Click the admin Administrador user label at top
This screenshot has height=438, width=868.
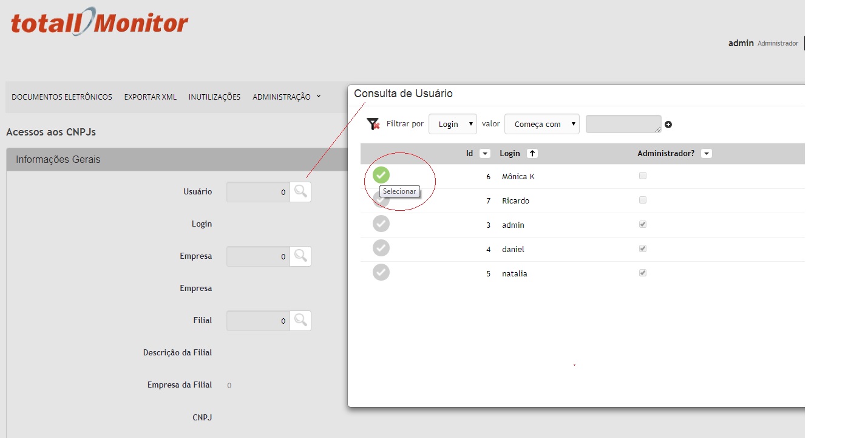(763, 43)
